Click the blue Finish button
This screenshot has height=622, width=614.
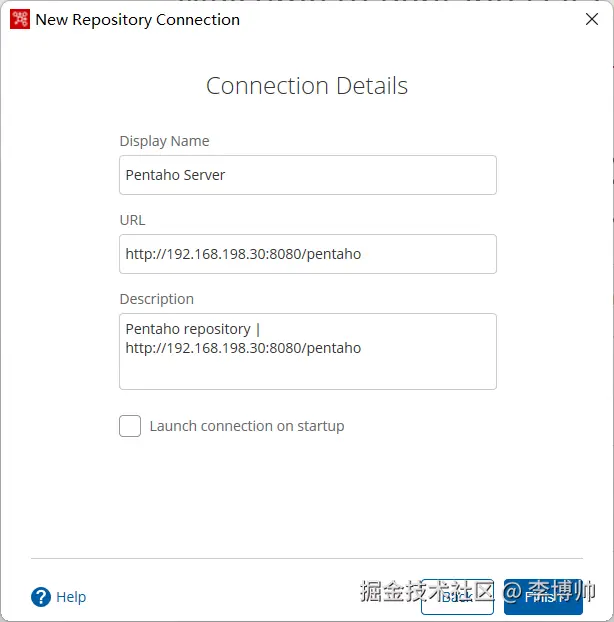pyautogui.click(x=544, y=597)
